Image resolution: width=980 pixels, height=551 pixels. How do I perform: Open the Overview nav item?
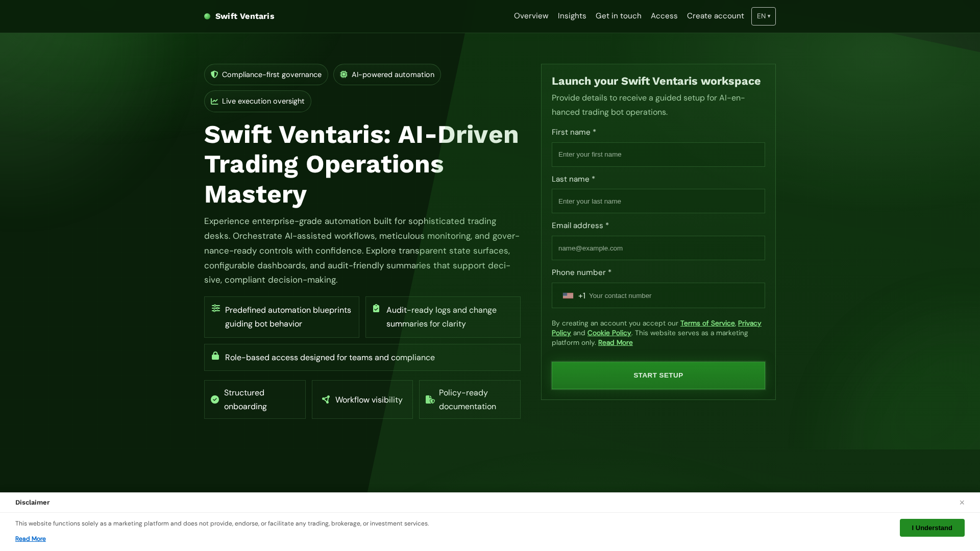pos(531,16)
